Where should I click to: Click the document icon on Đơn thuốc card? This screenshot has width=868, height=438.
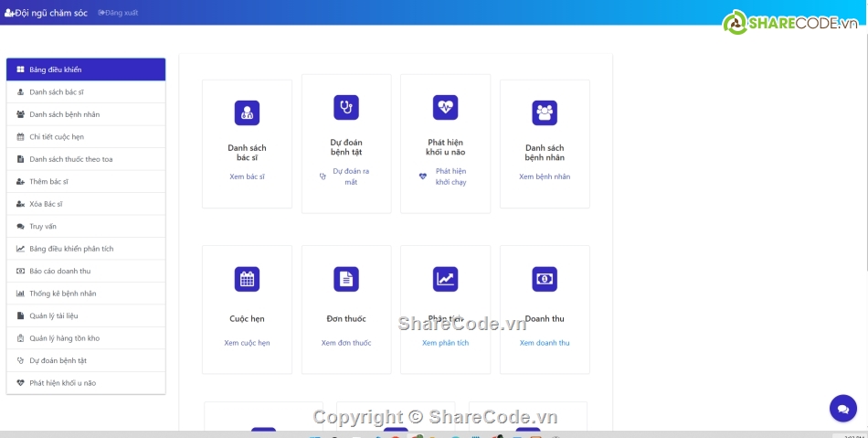click(x=346, y=279)
